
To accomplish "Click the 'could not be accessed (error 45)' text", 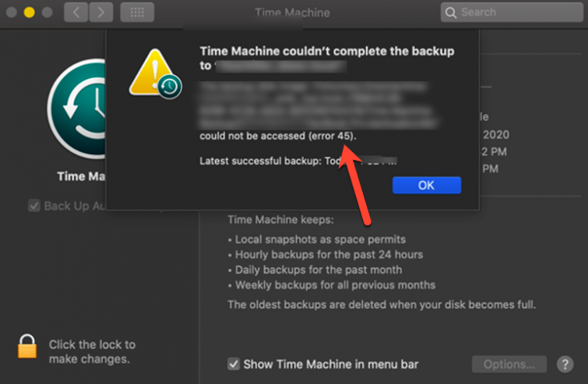I will [278, 136].
